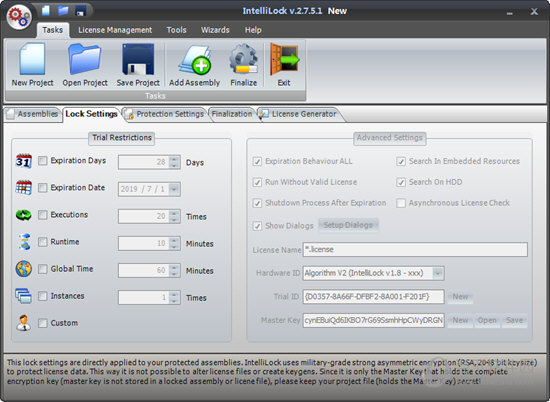Click the Runtime minutes spinner arrows
The image size is (550, 402).
click(x=174, y=243)
